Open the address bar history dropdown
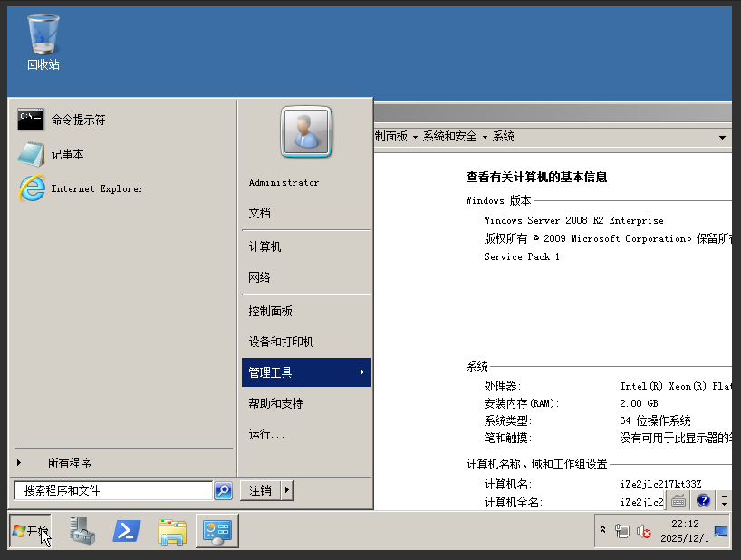The height and width of the screenshot is (560, 741). [722, 138]
